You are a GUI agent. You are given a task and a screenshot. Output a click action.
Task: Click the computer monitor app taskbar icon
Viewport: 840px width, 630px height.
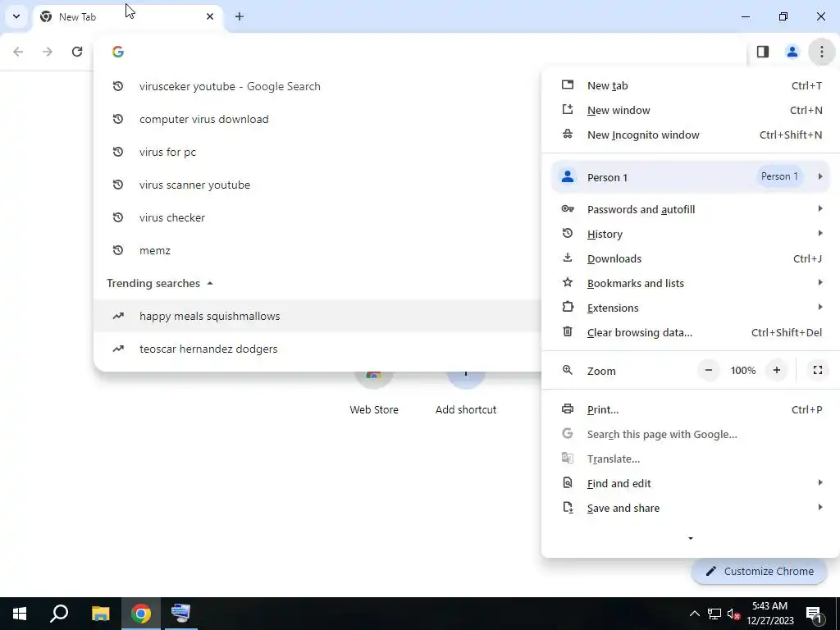coord(180,614)
